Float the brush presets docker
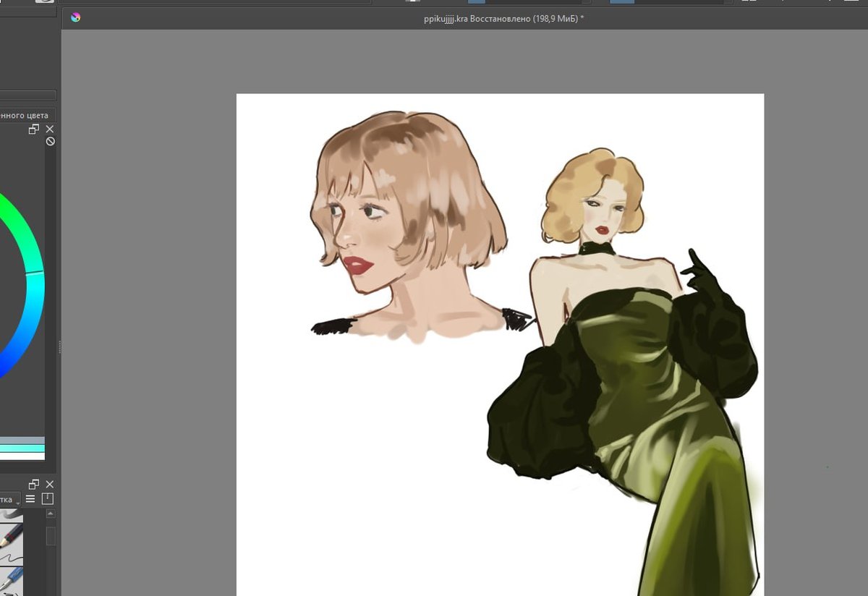 [x=34, y=484]
